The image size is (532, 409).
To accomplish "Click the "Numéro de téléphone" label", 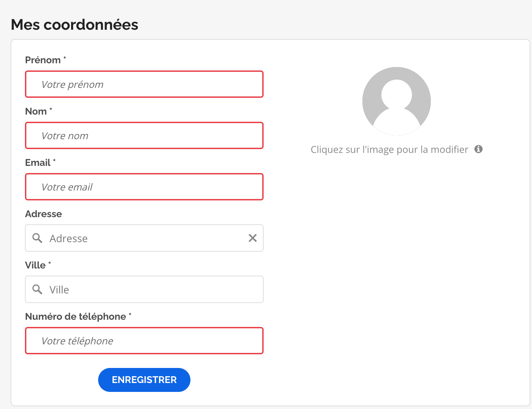I will [x=76, y=317].
